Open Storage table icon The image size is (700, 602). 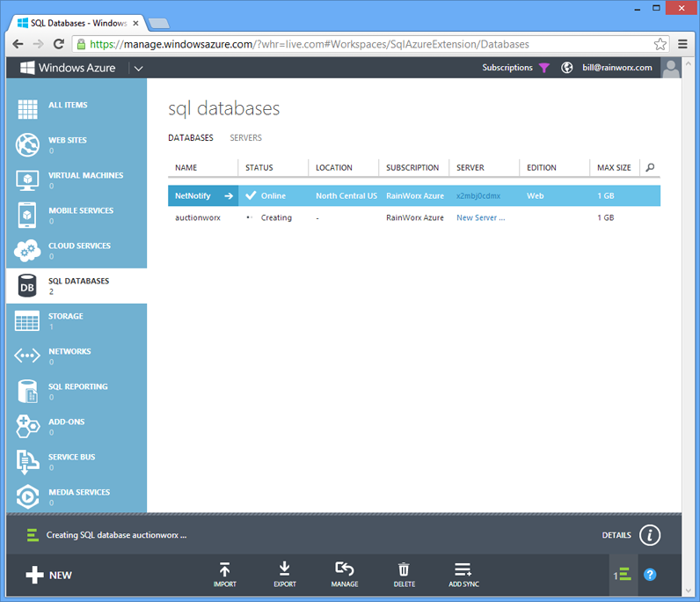27,321
